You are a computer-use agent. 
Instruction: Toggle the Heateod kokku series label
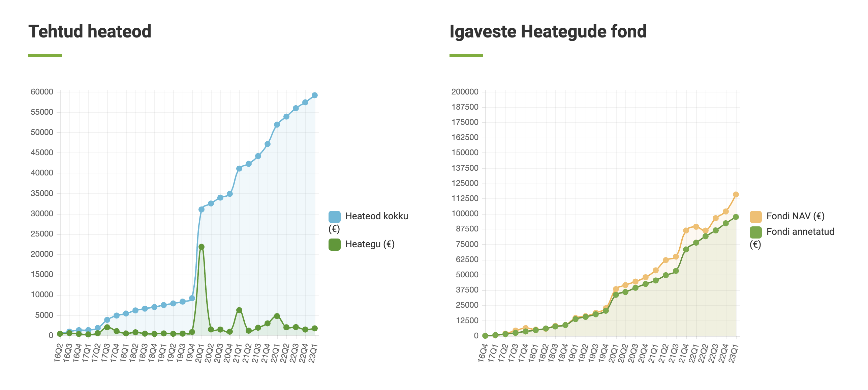pos(376,216)
